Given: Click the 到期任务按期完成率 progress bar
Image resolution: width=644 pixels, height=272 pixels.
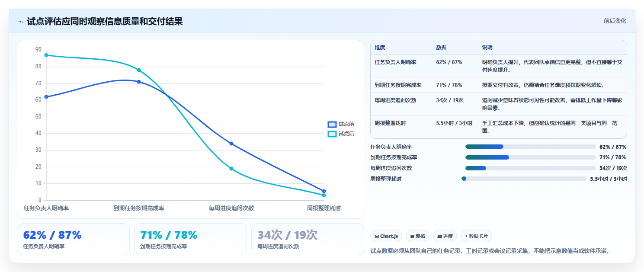Looking at the screenshot, I should pyautogui.click(x=531, y=157).
